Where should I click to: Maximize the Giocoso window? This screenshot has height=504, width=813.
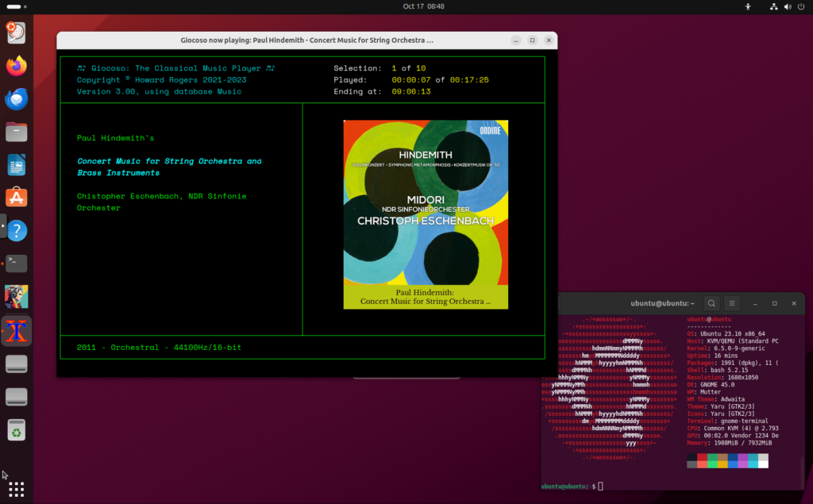click(x=533, y=40)
